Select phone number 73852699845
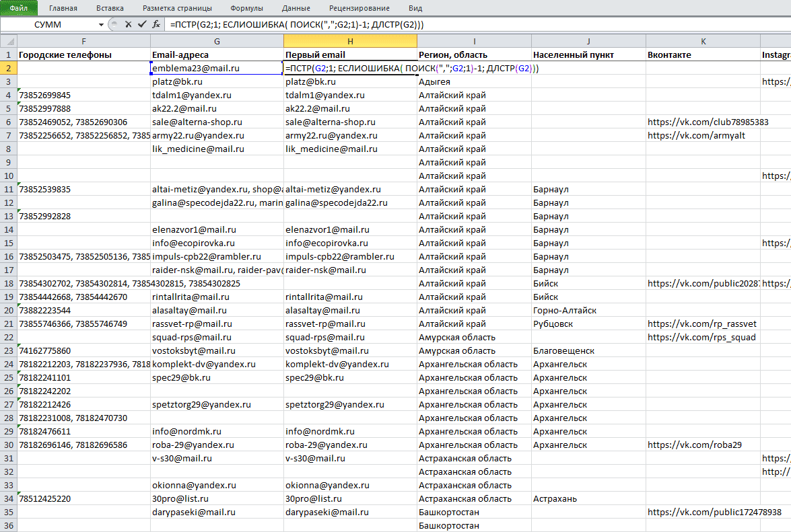The width and height of the screenshot is (791, 532). tap(83, 95)
